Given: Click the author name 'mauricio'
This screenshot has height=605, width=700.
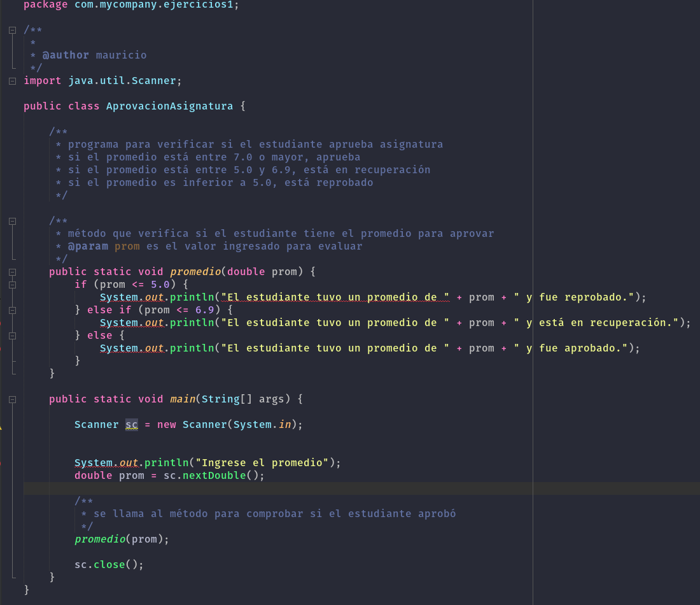Looking at the screenshot, I should click(x=121, y=55).
